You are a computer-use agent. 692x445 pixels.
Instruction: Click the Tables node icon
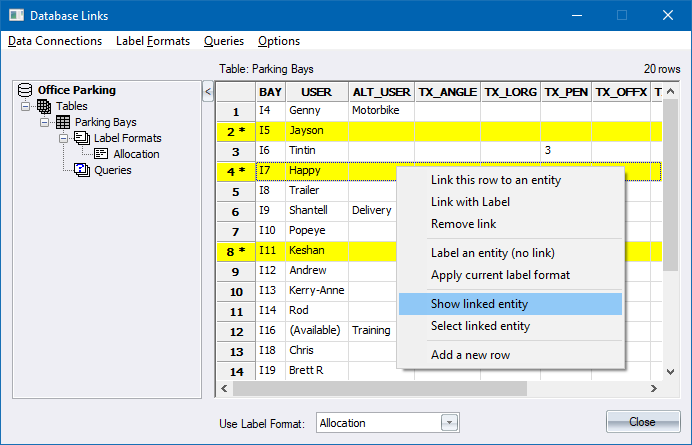pos(44,106)
